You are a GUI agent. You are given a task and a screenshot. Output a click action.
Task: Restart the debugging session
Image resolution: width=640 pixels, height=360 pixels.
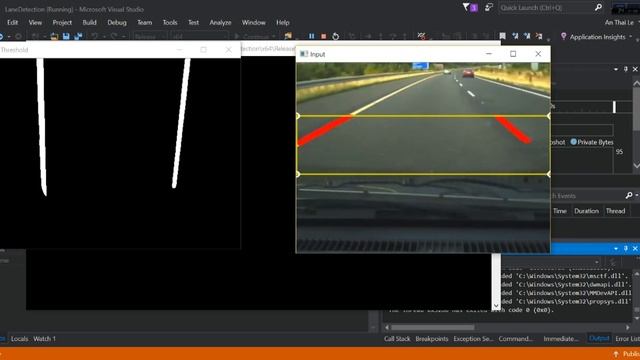pos(336,36)
